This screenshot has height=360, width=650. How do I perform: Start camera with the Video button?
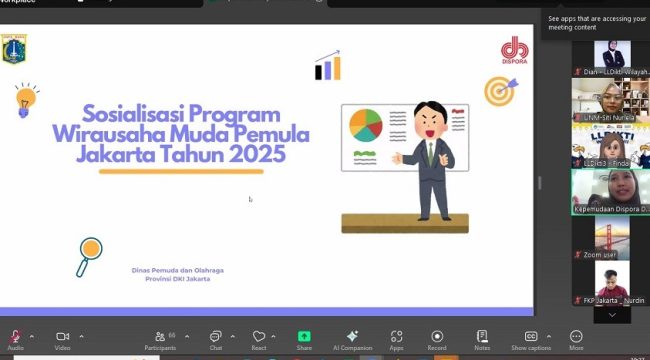pyautogui.click(x=63, y=340)
